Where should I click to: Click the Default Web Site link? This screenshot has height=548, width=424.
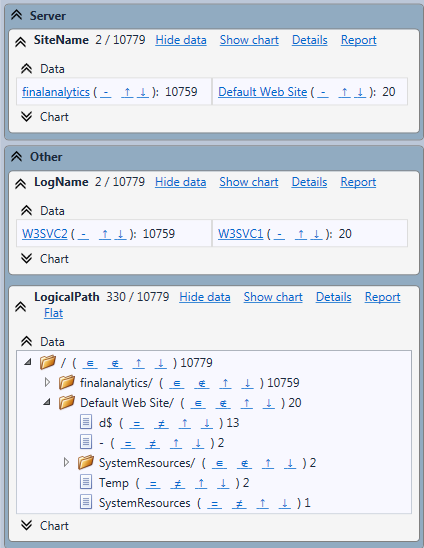pyautogui.click(x=263, y=92)
